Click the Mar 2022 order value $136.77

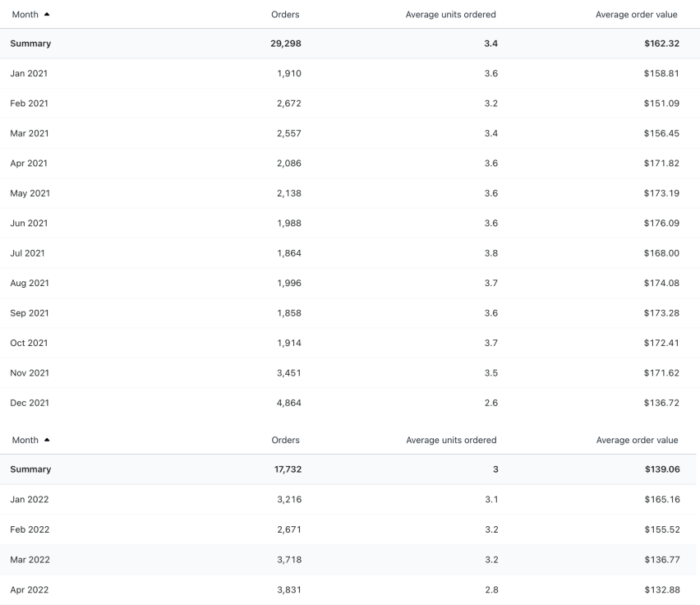tap(661, 560)
